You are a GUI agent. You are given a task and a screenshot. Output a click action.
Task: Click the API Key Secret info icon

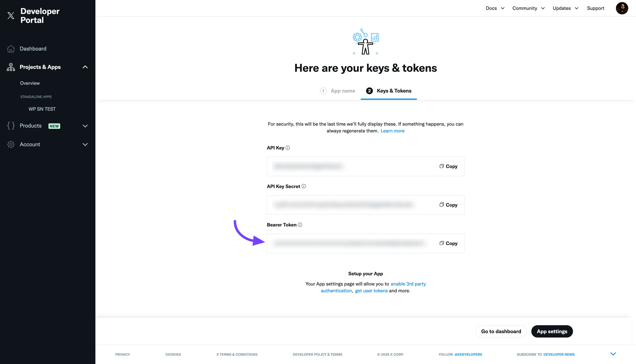point(304,186)
